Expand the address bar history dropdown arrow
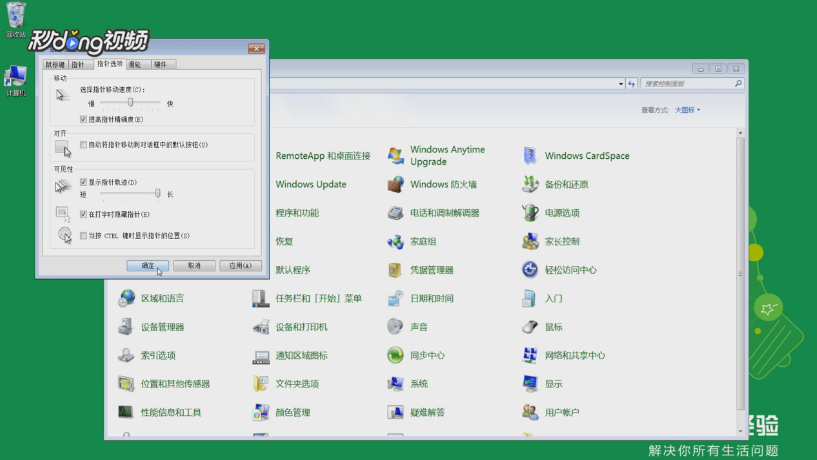Screen dimensions: 817x460 tap(621, 83)
